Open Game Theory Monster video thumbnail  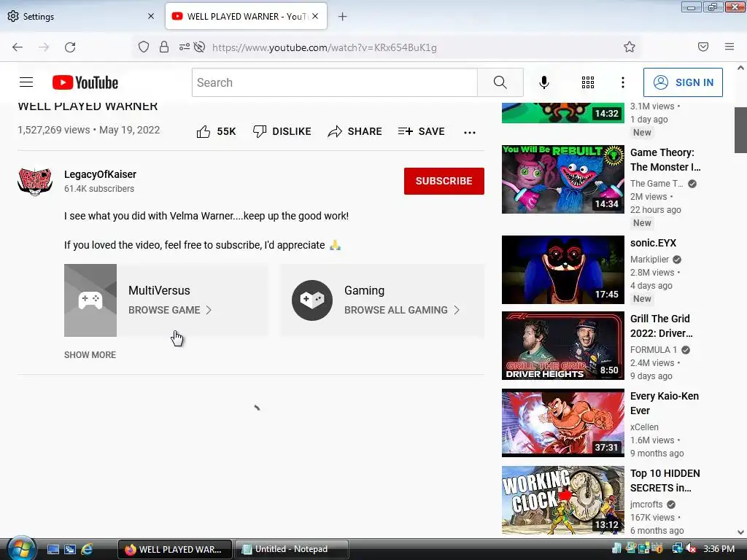coord(562,179)
